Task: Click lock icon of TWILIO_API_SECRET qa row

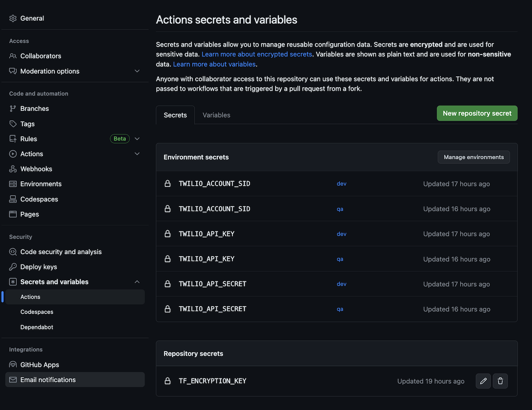Action: (x=168, y=309)
